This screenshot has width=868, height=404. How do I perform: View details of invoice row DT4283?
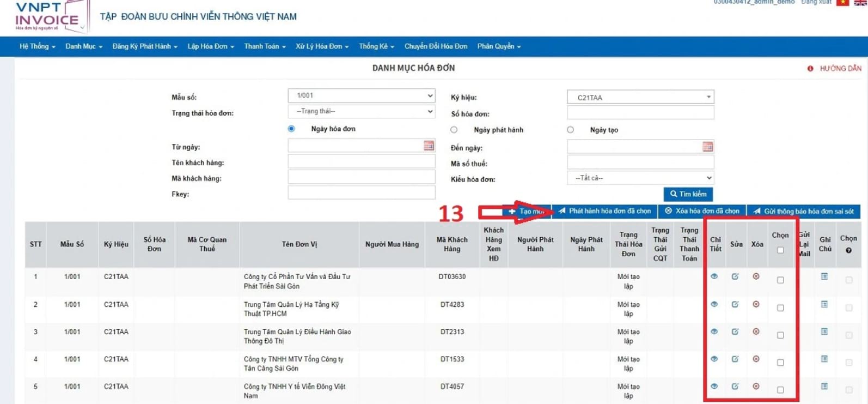pos(714,304)
